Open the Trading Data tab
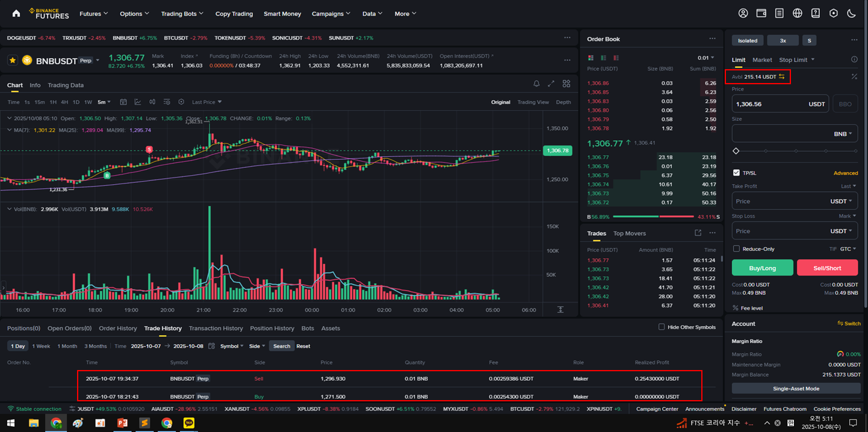This screenshot has width=868, height=432. 66,85
